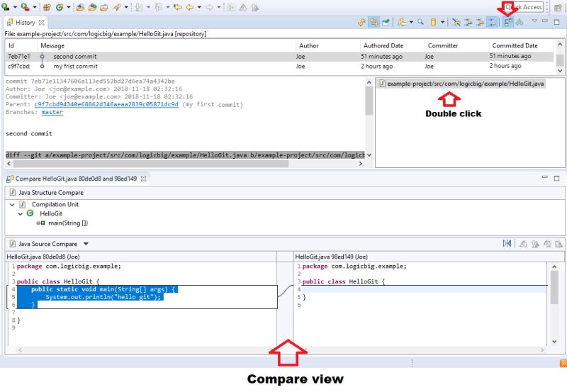Select the 'my frist commit' row c9f7cbd
The image size is (567, 392).
click(x=279, y=66)
